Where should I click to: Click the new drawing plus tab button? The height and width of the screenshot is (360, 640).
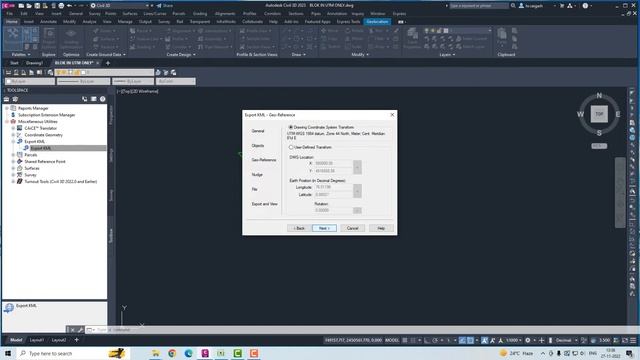[x=108, y=63]
